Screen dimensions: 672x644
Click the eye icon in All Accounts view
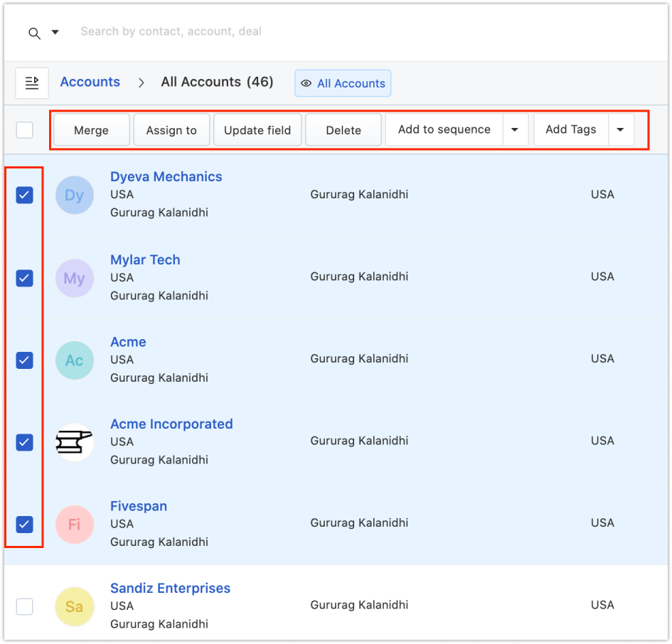tap(306, 84)
